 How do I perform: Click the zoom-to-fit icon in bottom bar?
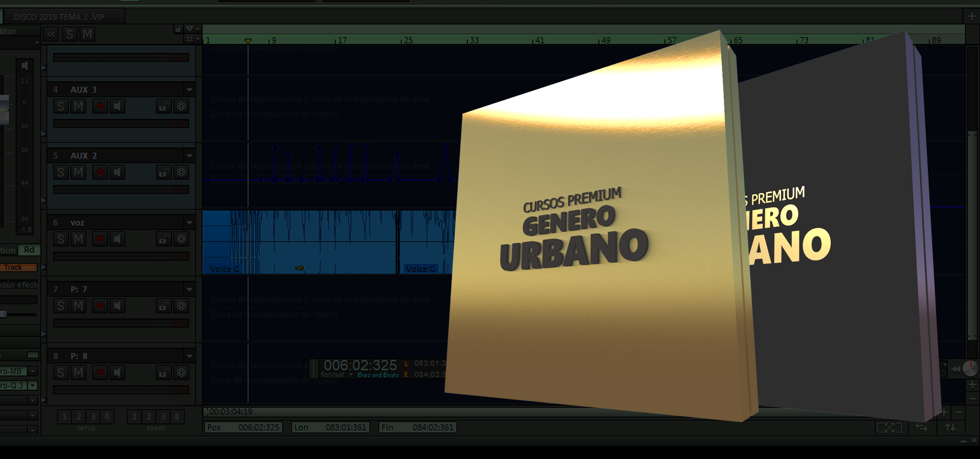(889, 427)
